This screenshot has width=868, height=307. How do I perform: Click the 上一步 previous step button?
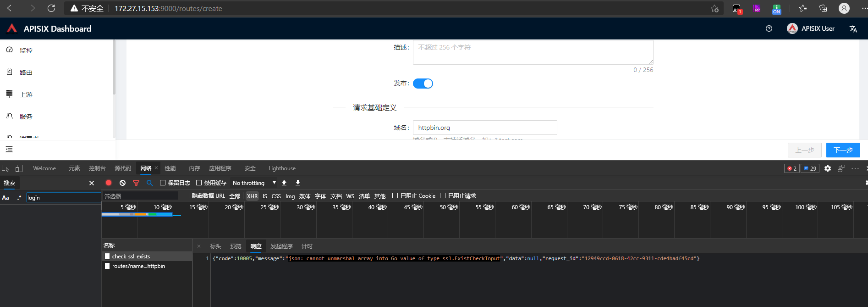tap(805, 150)
